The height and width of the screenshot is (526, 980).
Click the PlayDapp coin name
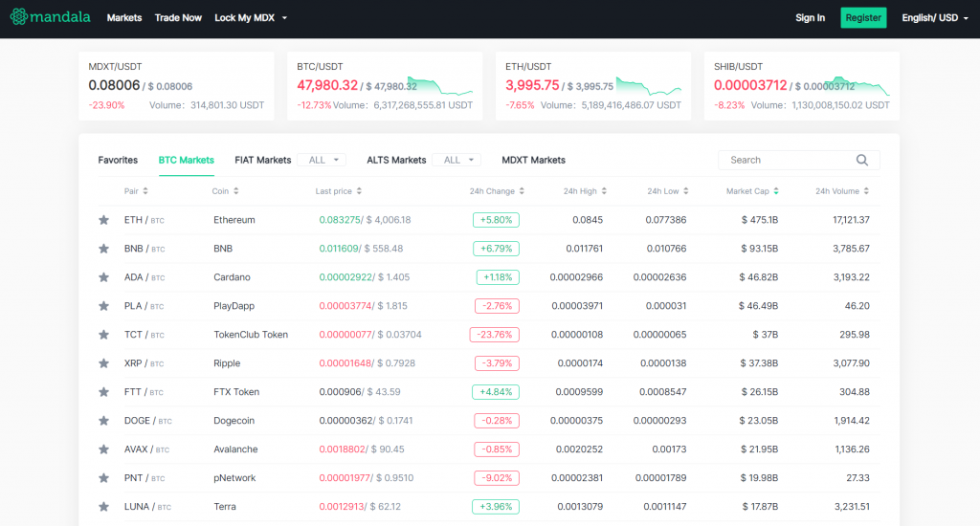tap(234, 306)
